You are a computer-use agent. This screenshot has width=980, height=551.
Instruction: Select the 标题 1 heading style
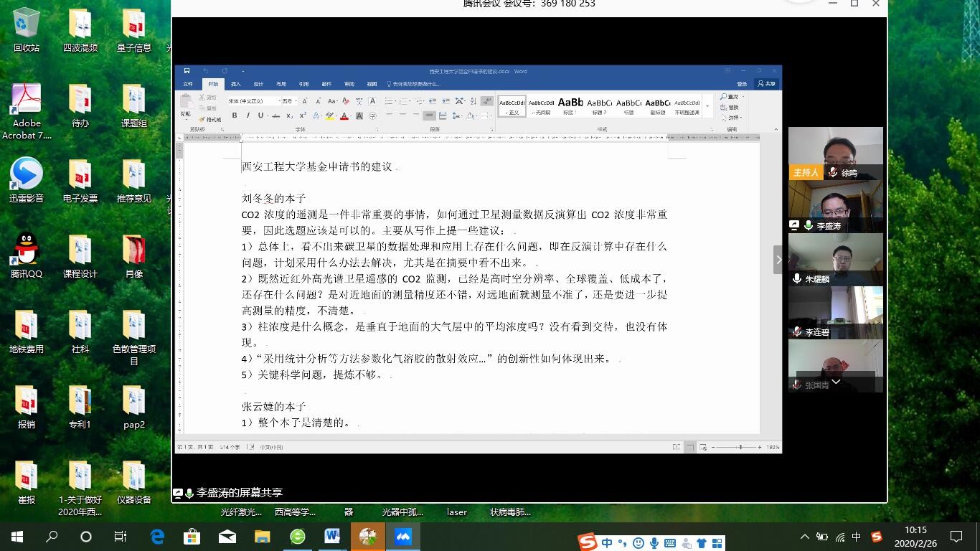click(570, 106)
